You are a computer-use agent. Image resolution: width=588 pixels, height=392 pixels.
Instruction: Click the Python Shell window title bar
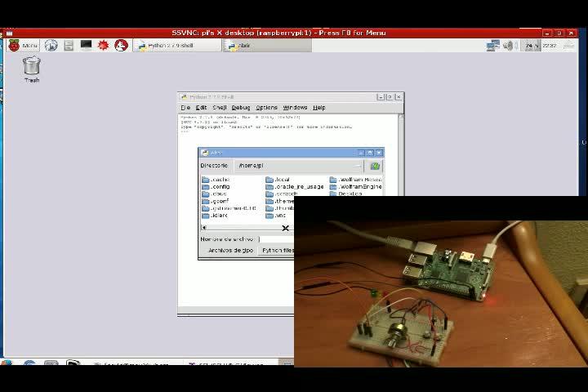coord(291,97)
